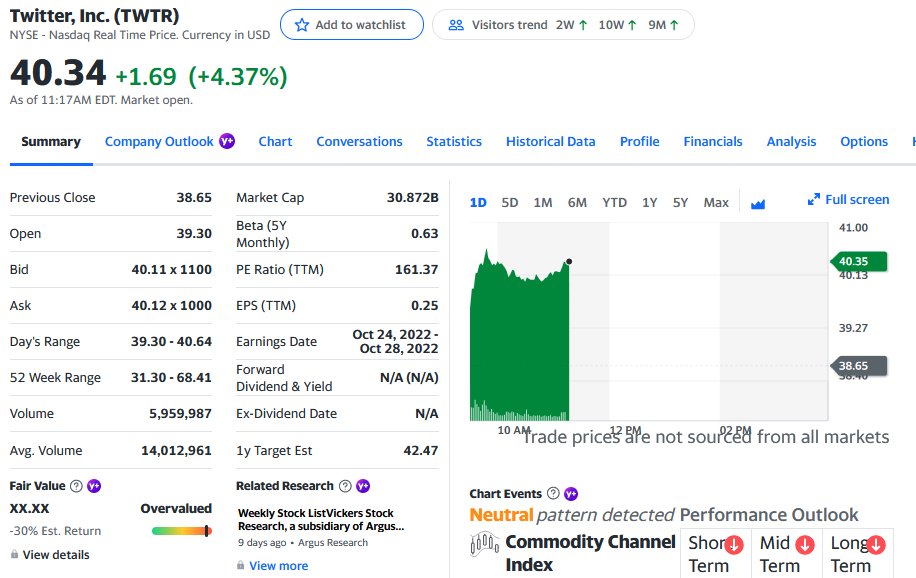This screenshot has height=578, width=916.
Task: Click the Volume value 5,959,987
Action: (180, 414)
